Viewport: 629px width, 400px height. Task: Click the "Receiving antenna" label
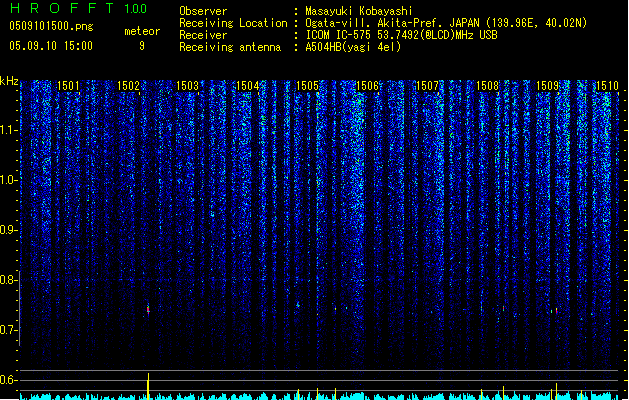pos(230,47)
